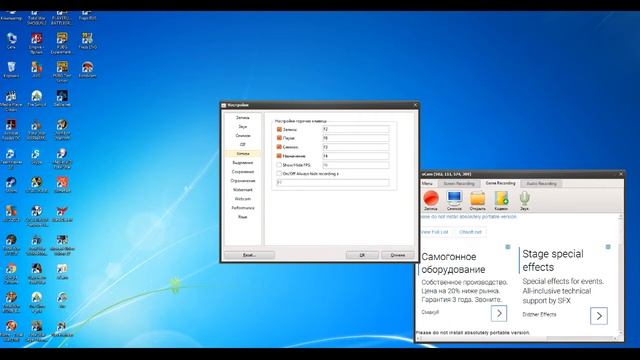Viewport: 640px width, 360px height.
Task: Close the Настройки settings dialog
Action: tap(415, 105)
